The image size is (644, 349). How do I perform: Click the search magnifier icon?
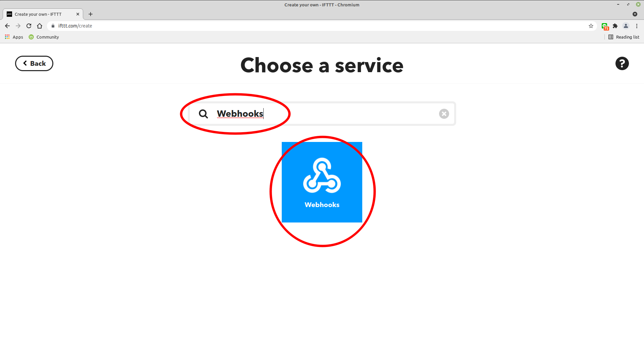point(203,114)
